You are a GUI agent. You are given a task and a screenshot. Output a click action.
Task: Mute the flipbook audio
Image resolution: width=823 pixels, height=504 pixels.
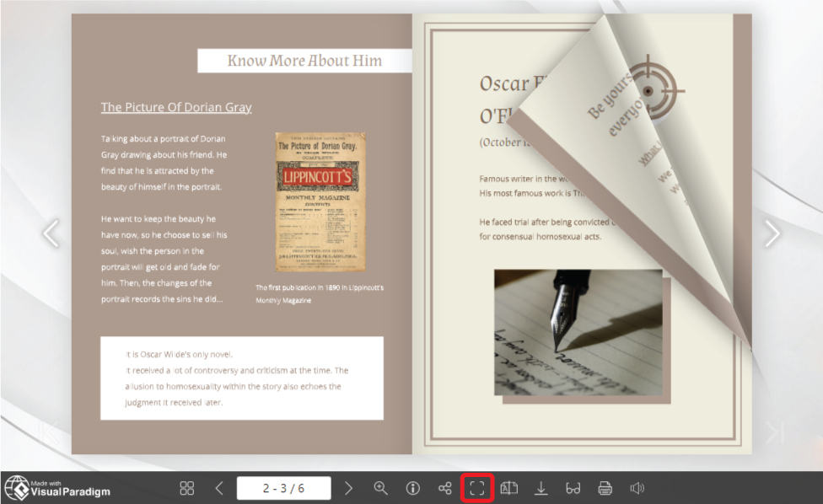pyautogui.click(x=636, y=488)
